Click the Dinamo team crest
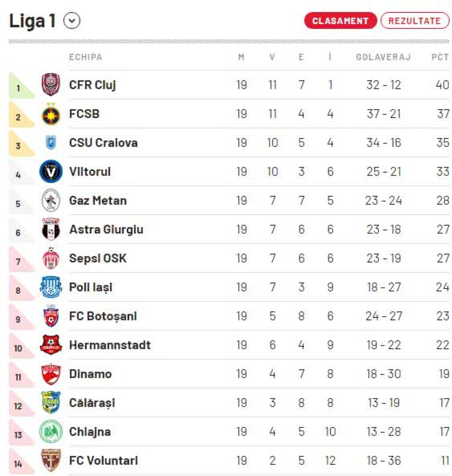The image size is (452, 476). tap(51, 374)
